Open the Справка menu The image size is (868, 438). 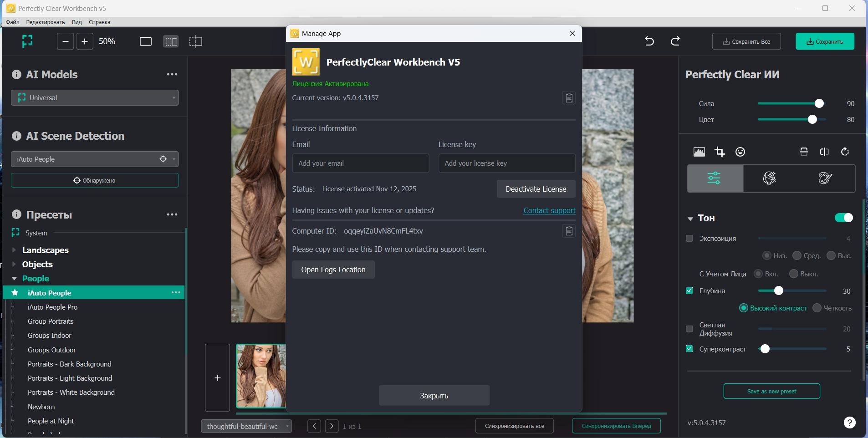[100, 22]
